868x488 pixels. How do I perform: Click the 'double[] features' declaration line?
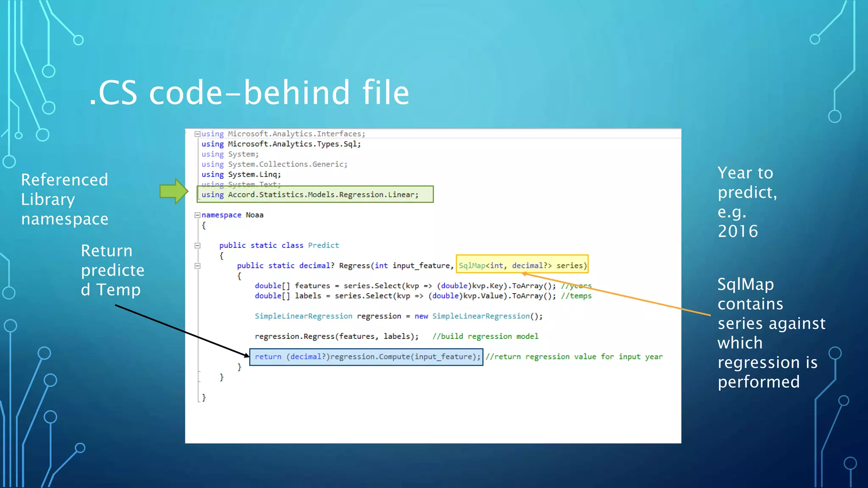tap(405, 286)
